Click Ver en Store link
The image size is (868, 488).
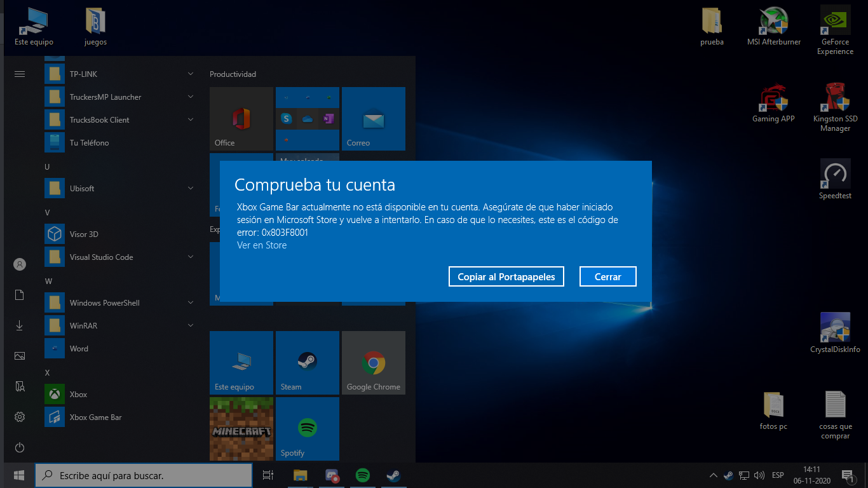click(x=262, y=245)
